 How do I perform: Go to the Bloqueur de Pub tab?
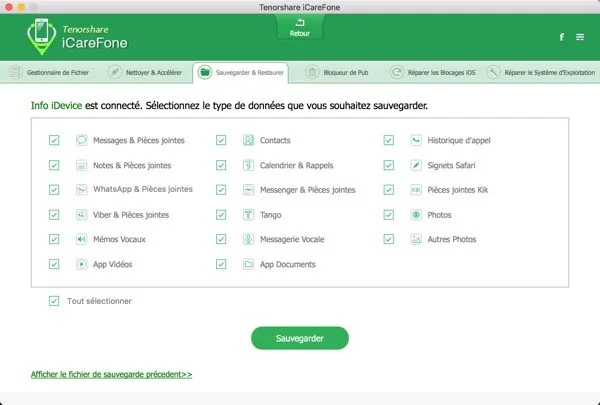tap(337, 72)
